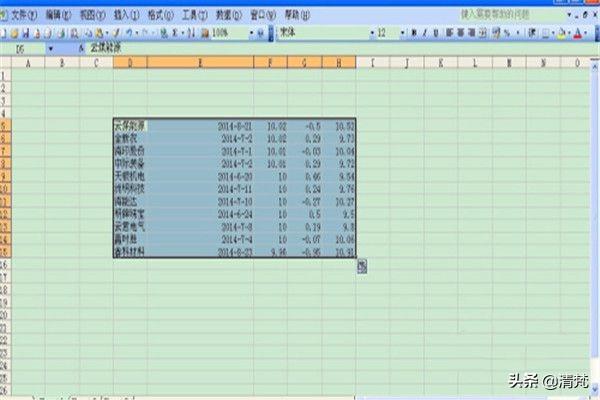Toggle Italic formatting

click(x=424, y=33)
